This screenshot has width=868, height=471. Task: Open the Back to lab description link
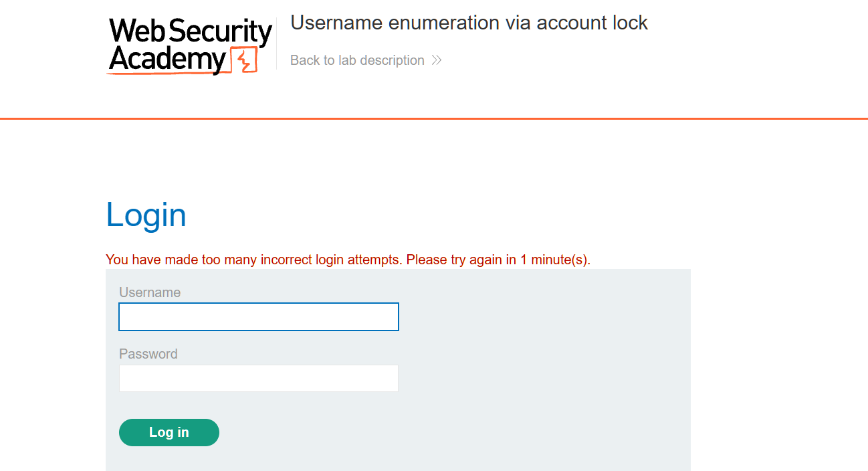pos(357,60)
